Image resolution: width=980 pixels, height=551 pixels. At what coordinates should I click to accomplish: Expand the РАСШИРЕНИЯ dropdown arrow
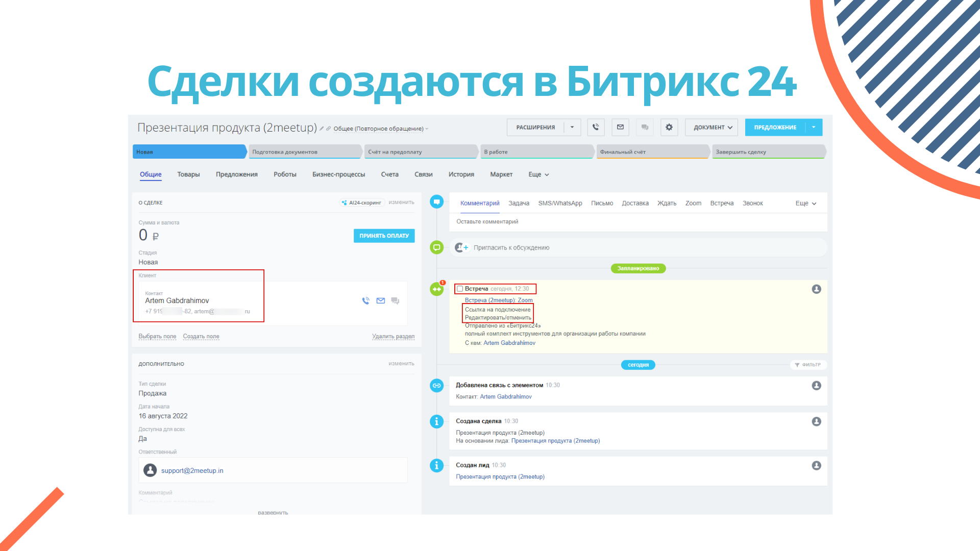click(x=572, y=127)
